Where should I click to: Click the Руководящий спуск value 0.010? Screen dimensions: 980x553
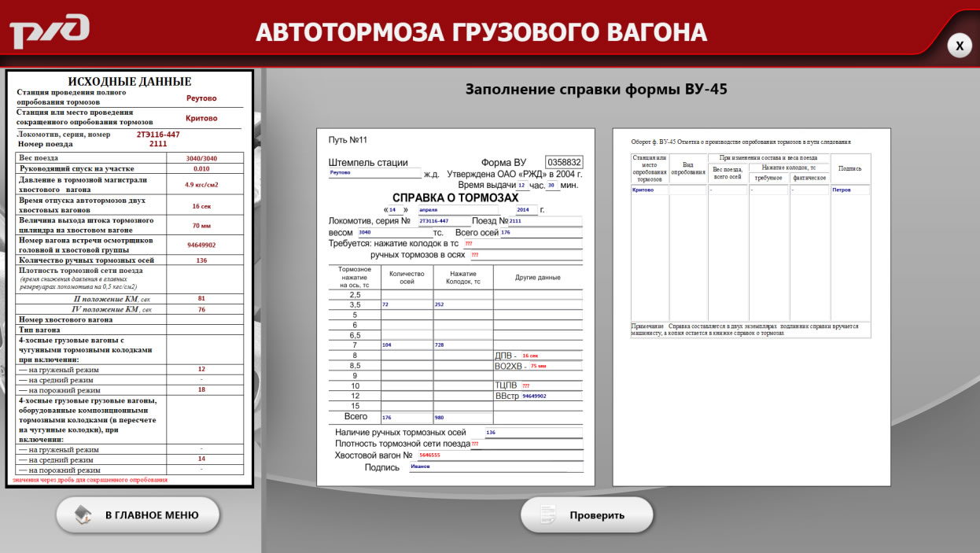[201, 168]
